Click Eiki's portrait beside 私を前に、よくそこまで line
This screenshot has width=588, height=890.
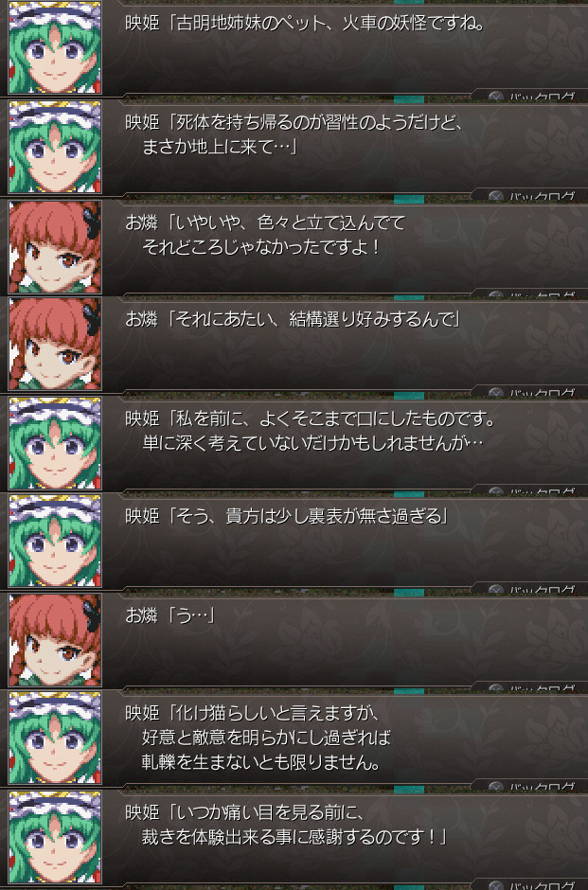pos(55,443)
